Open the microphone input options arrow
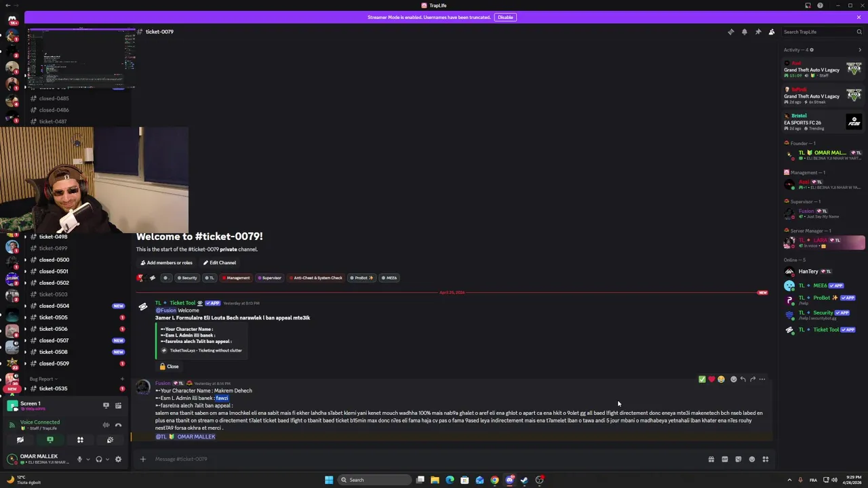The width and height of the screenshot is (868, 488). tap(87, 460)
